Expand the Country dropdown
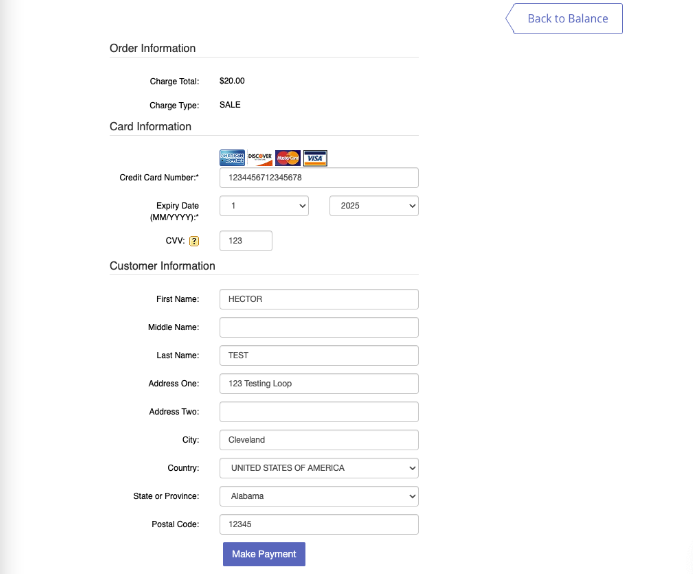 [319, 468]
